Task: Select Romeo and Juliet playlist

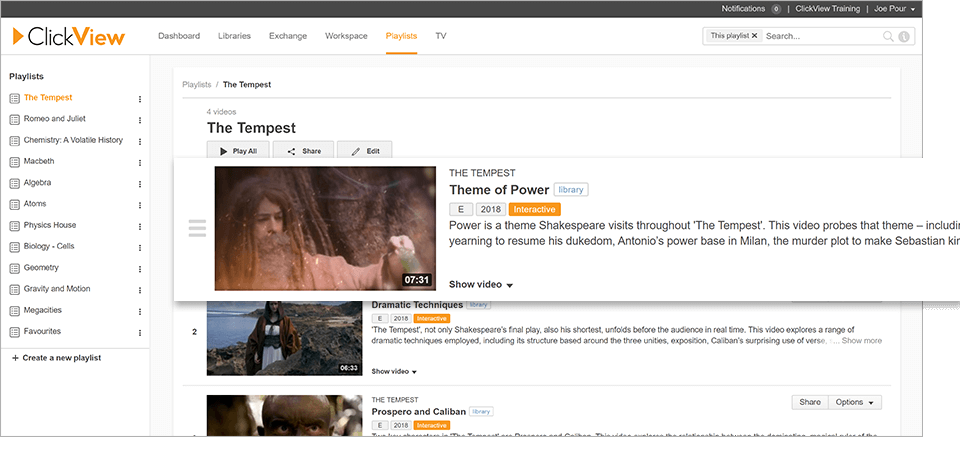Action: (54, 119)
